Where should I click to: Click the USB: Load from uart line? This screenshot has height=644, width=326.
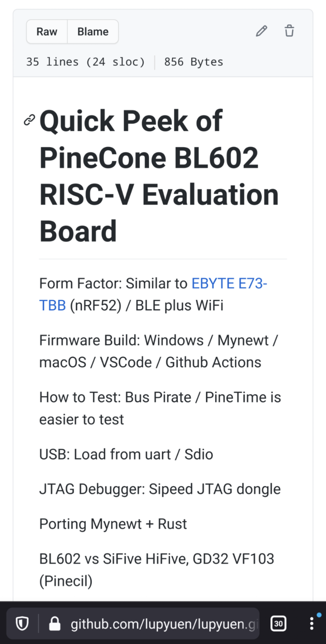pyautogui.click(x=126, y=454)
